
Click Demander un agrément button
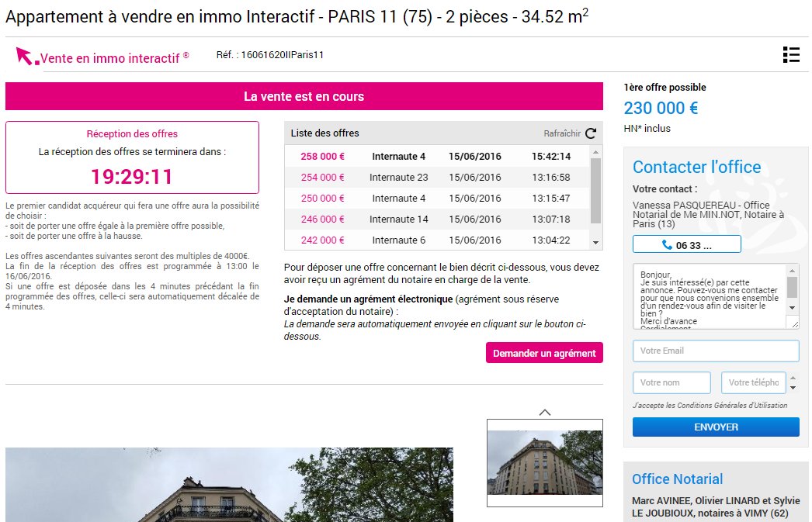(543, 353)
